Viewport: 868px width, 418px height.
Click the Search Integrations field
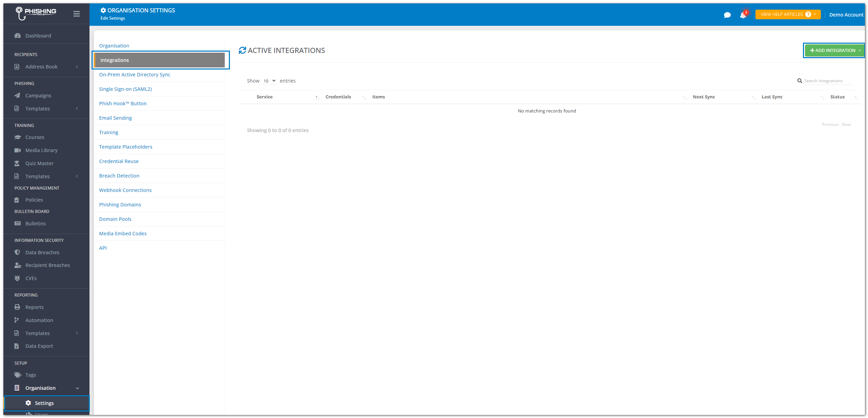[828, 81]
